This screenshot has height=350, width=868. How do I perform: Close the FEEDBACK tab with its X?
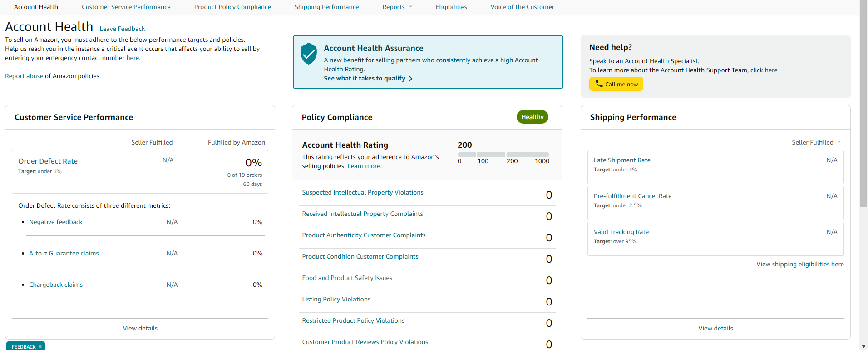coord(40,346)
